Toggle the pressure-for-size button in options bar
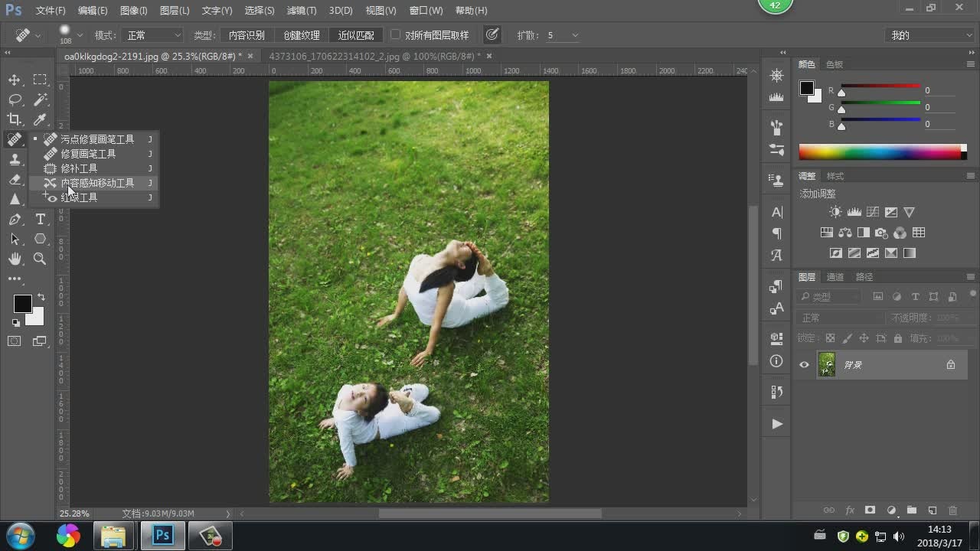Viewport: 980px width, 551px height. 492,35
